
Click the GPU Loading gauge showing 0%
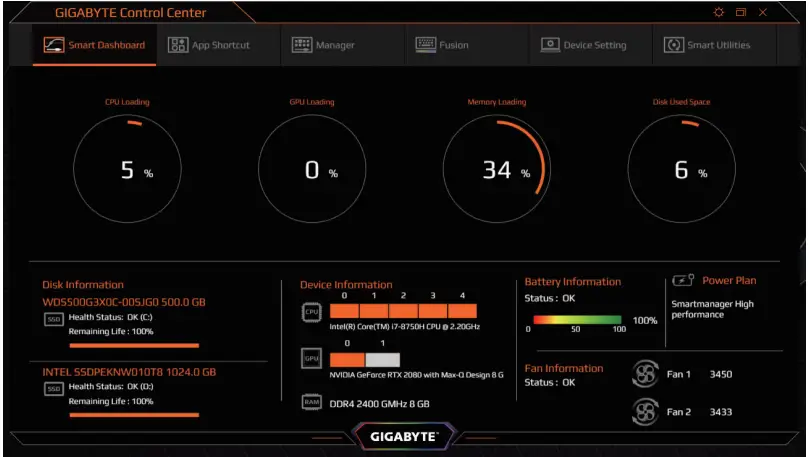312,169
